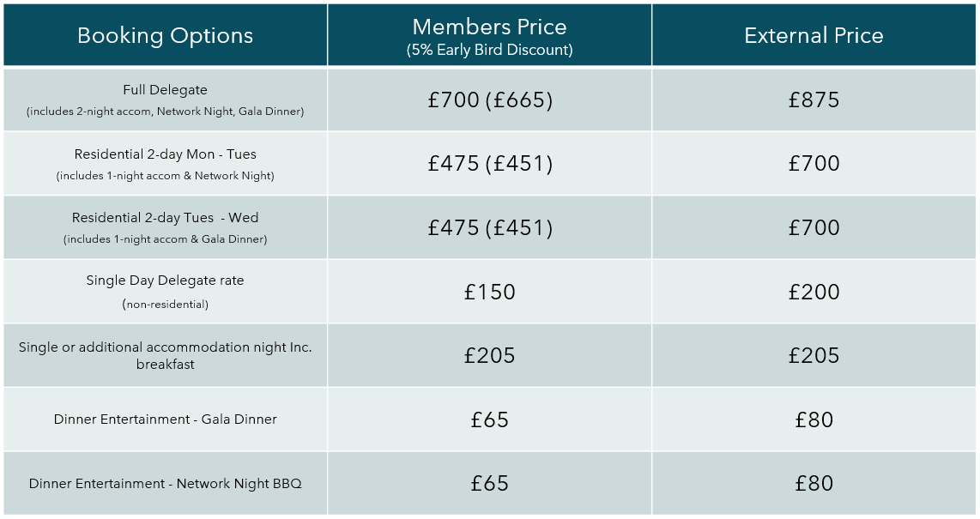This screenshot has height=519, width=980.
Task: Click Full Delegate members price £700 (£665)
Action: pos(490,100)
